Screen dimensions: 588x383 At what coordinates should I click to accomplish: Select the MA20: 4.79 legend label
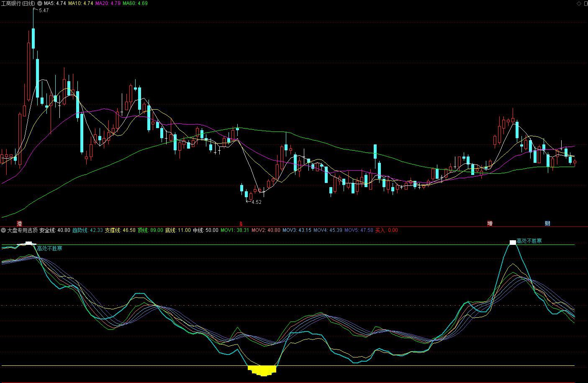[x=108, y=3]
